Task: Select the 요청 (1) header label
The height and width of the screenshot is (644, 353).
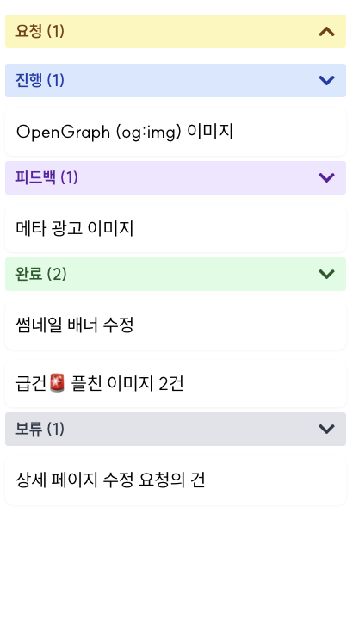Action: click(40, 31)
